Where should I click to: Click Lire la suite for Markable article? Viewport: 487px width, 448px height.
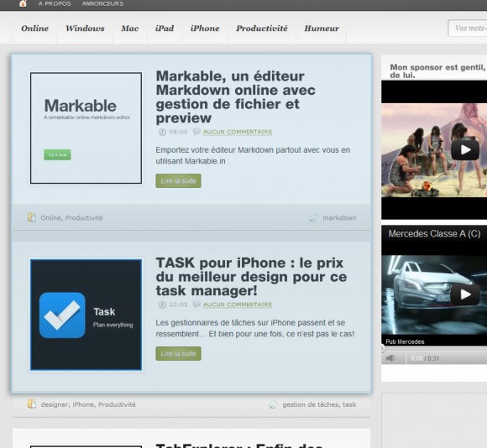point(178,181)
